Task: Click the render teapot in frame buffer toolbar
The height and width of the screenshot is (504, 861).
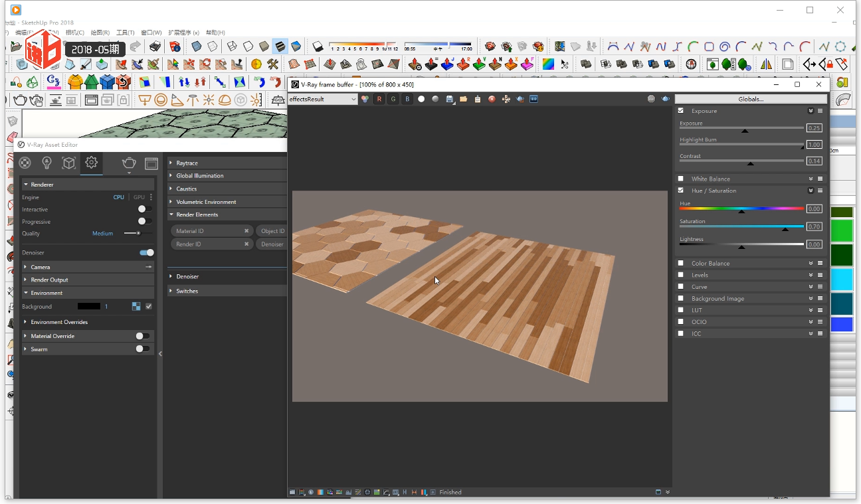Action: coord(520,99)
